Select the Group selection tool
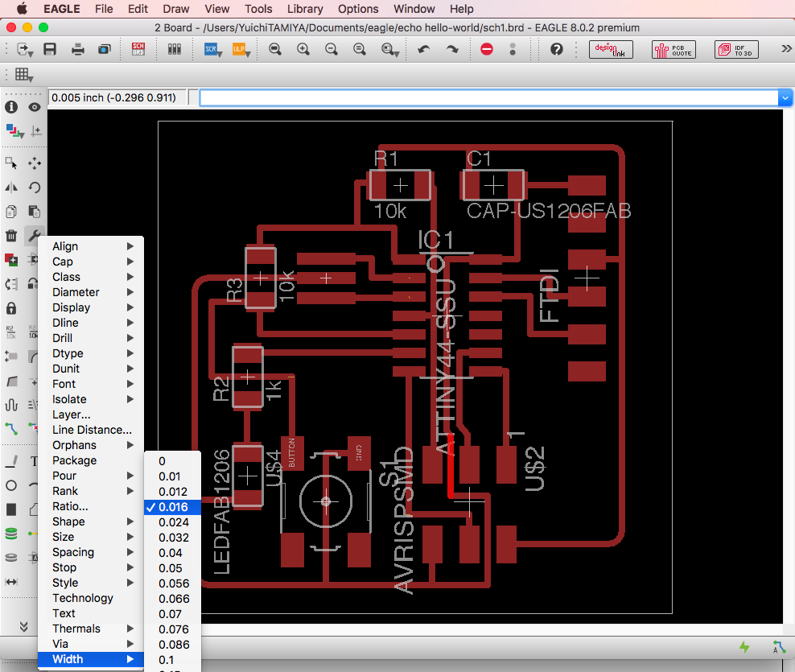The image size is (795, 672). click(11, 163)
